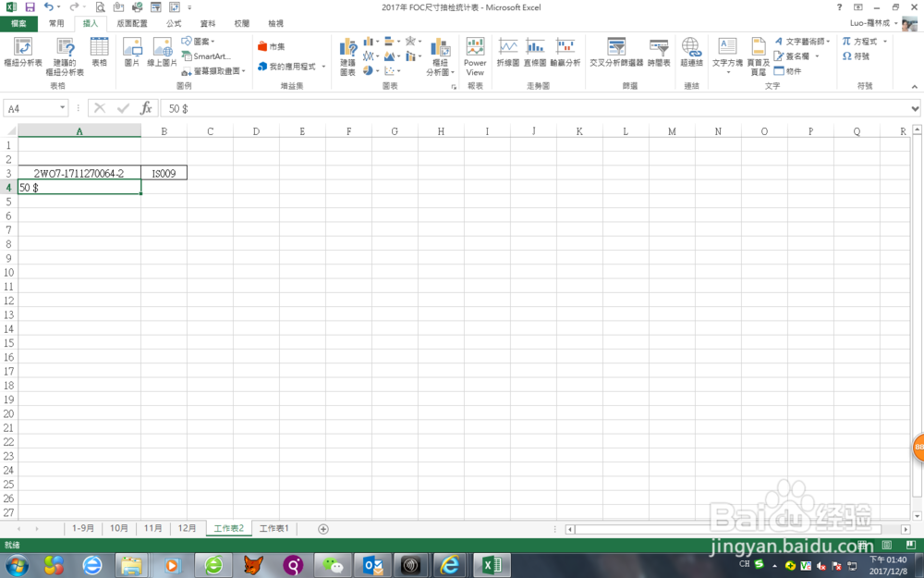Click the Insert Function fx button
This screenshot has width=924, height=578.
click(x=146, y=108)
